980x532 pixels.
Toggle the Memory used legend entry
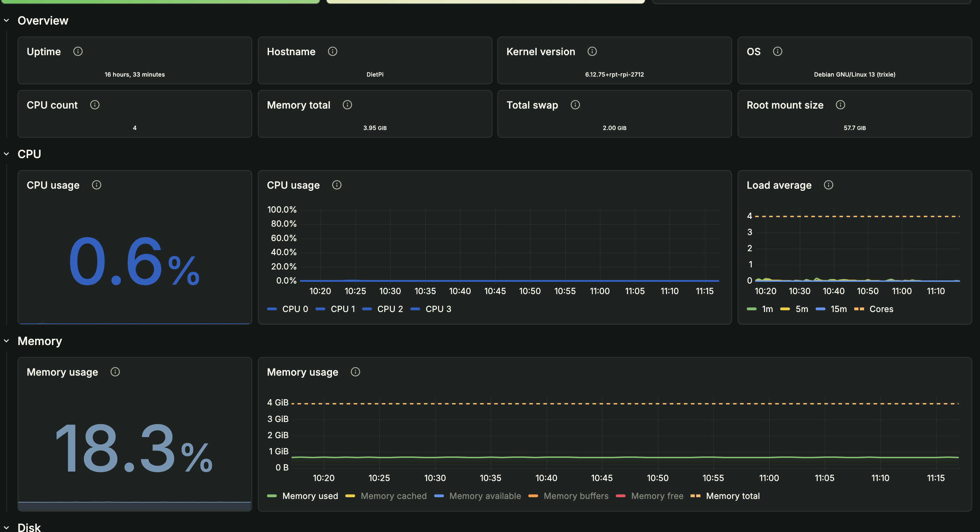[x=310, y=496]
